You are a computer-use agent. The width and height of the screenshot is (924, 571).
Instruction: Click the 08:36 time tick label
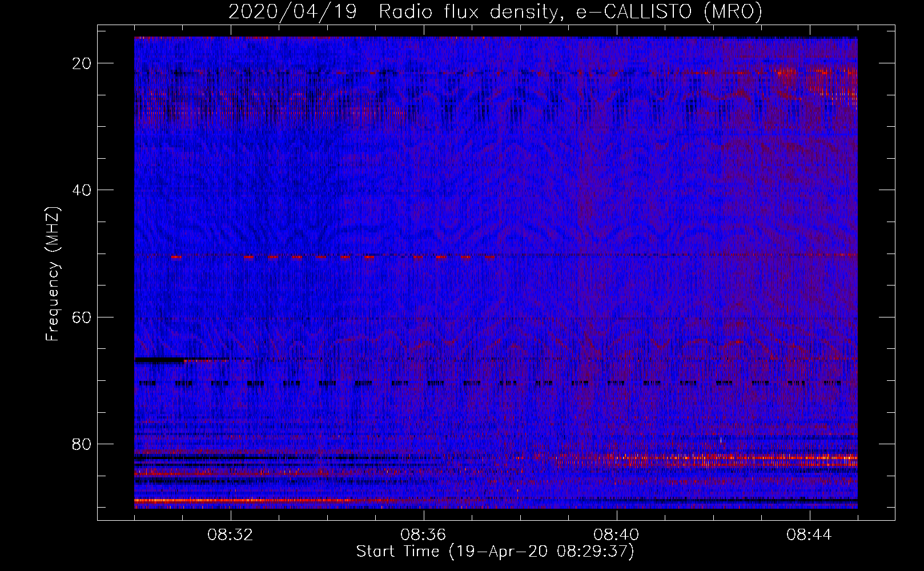coord(424,535)
